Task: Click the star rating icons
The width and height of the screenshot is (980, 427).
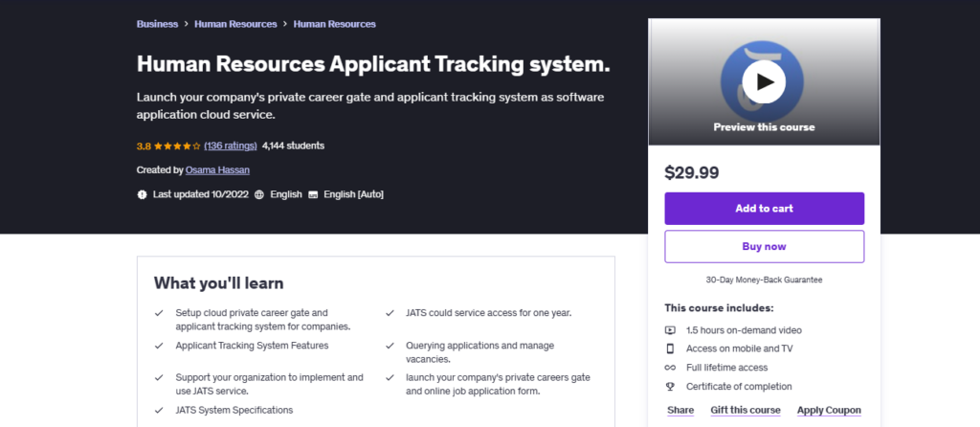Action: click(177, 146)
